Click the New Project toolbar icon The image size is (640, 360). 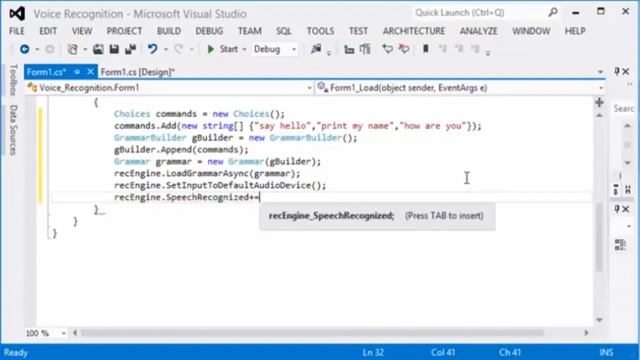[x=73, y=49]
